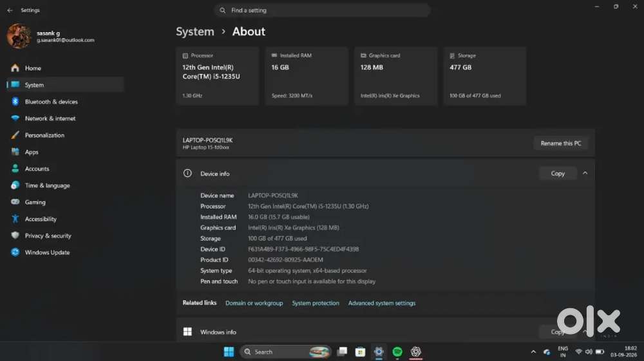Image resolution: width=644 pixels, height=361 pixels.
Task: Open the Windows Start menu
Action: [229, 352]
